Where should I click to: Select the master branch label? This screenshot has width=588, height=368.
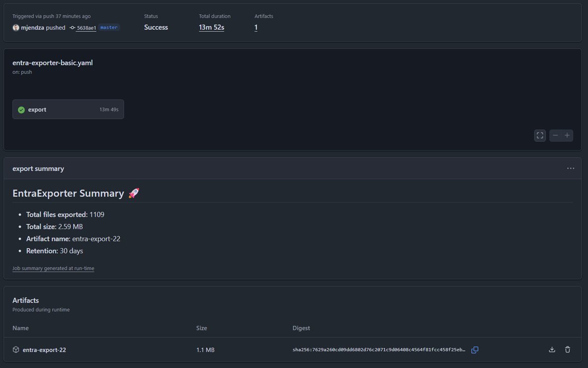pyautogui.click(x=109, y=28)
